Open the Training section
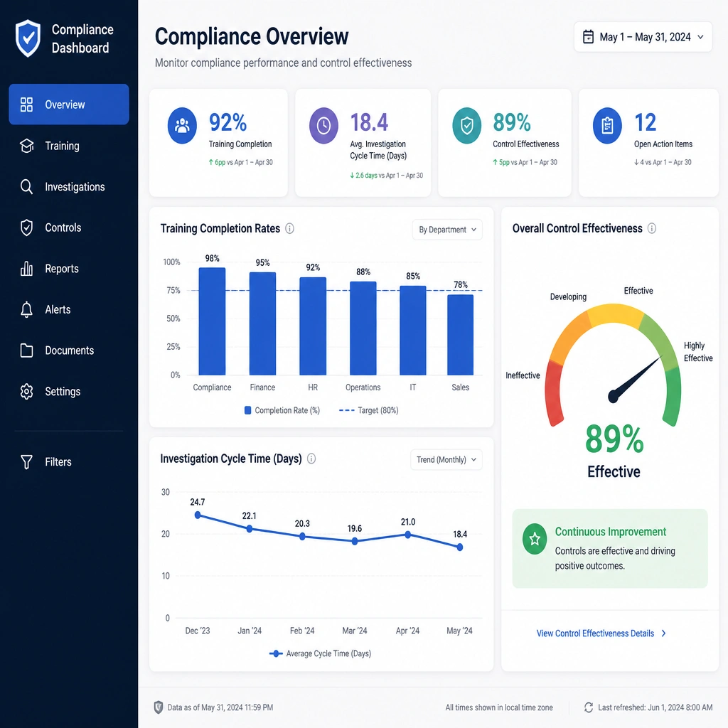 [69, 146]
